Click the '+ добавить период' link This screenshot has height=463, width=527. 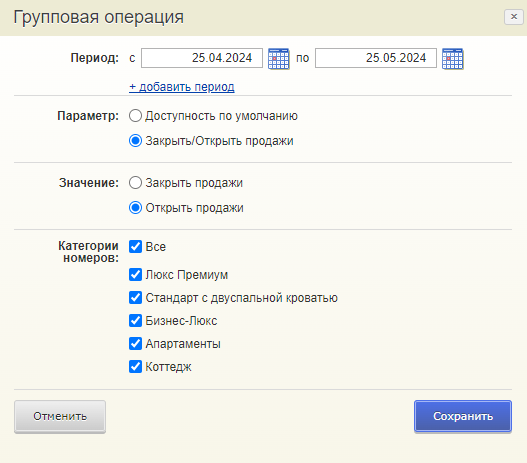(181, 87)
